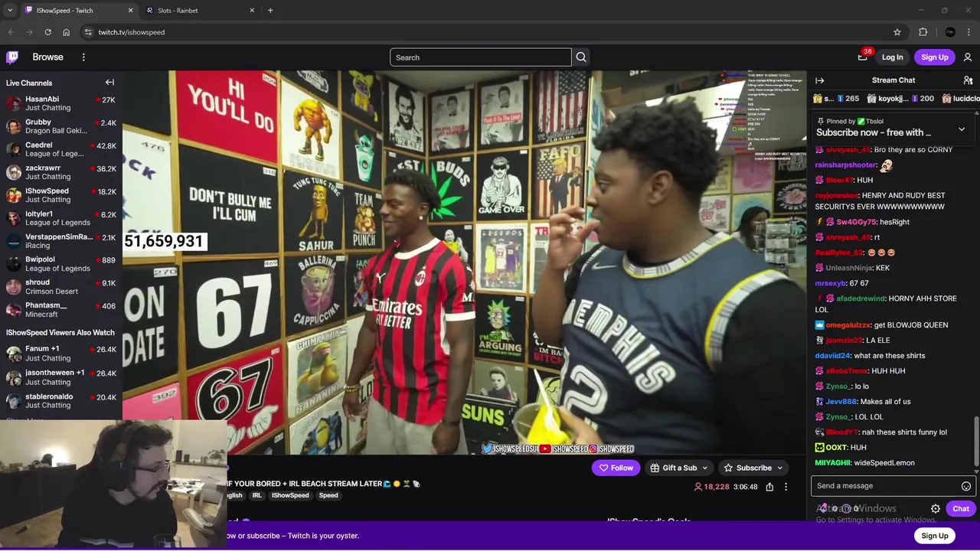Open VerstappenSimRa... iRacing channel
The image size is (980, 551).
[61, 241]
